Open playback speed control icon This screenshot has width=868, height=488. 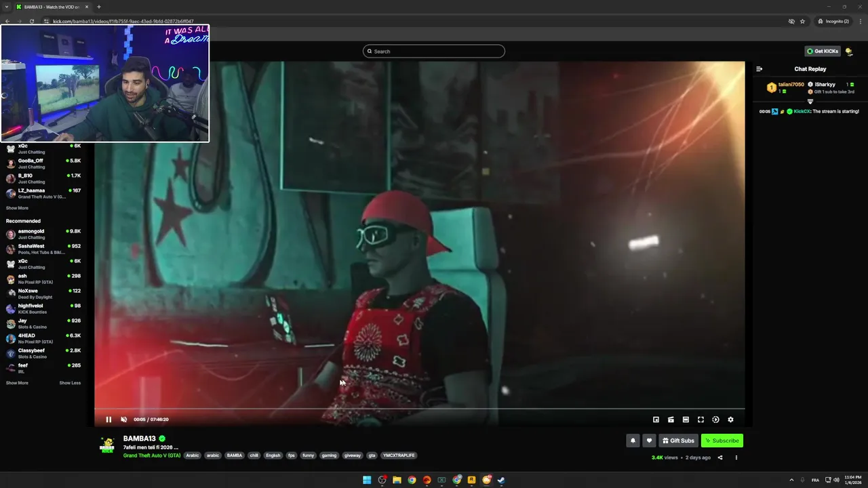(715, 420)
